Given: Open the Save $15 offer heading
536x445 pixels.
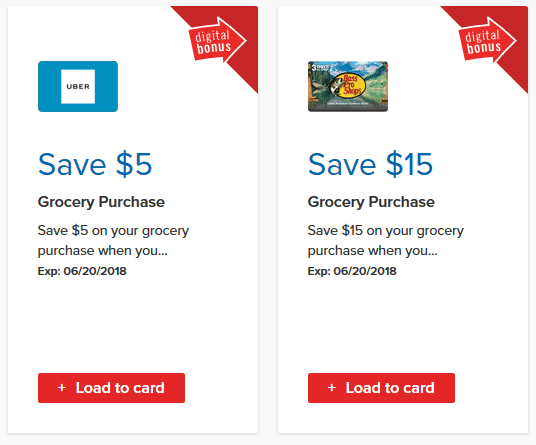Looking at the screenshot, I should [x=371, y=164].
